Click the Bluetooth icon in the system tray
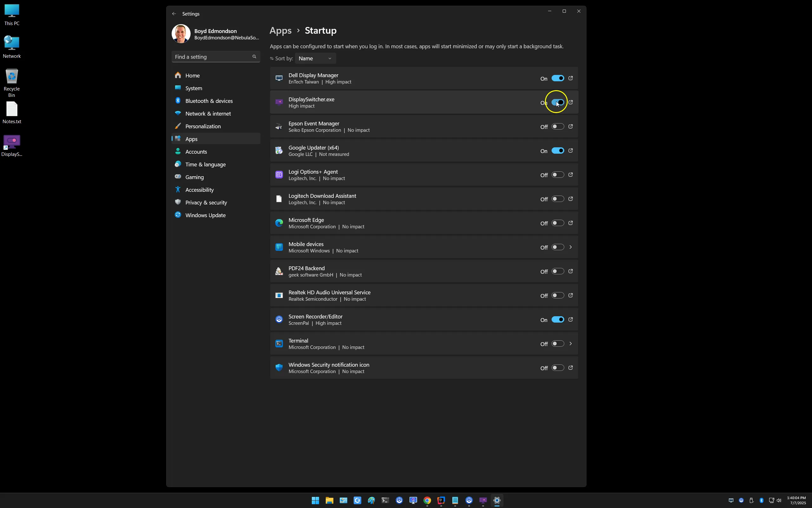 point(761,500)
